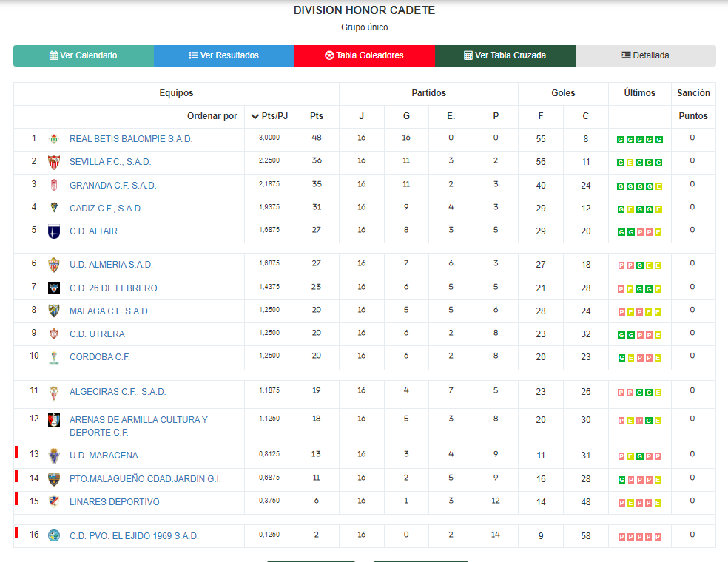The image size is (728, 562).
Task: Click the C.D. Pvo. El Ejido crest
Action: click(x=54, y=535)
